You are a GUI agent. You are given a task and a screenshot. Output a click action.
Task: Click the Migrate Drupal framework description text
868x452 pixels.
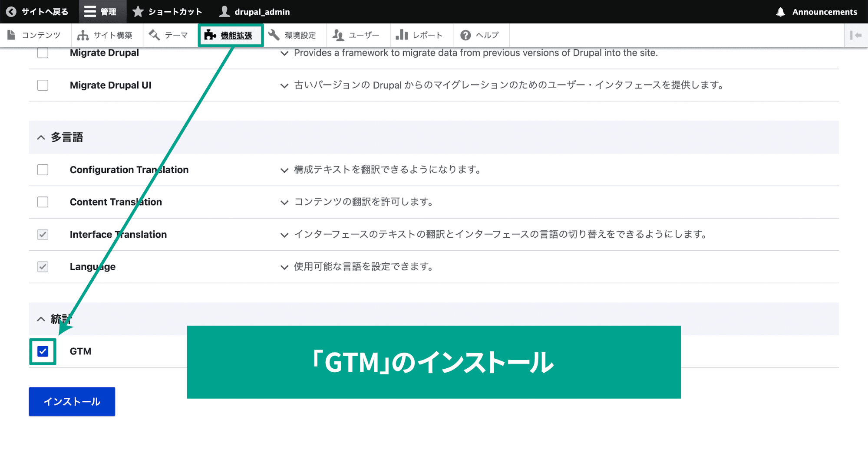(x=476, y=53)
